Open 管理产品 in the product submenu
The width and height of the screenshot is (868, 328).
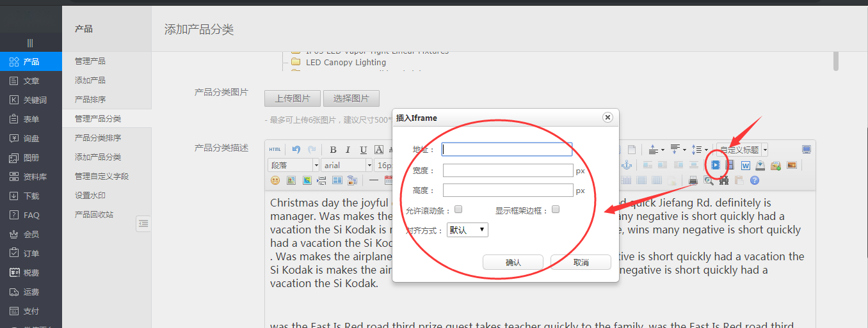point(90,61)
